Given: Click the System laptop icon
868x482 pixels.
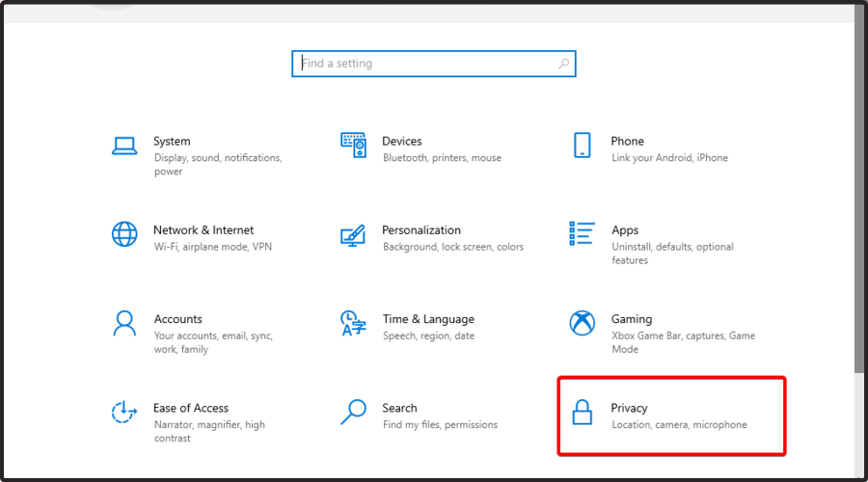Looking at the screenshot, I should pyautogui.click(x=124, y=146).
